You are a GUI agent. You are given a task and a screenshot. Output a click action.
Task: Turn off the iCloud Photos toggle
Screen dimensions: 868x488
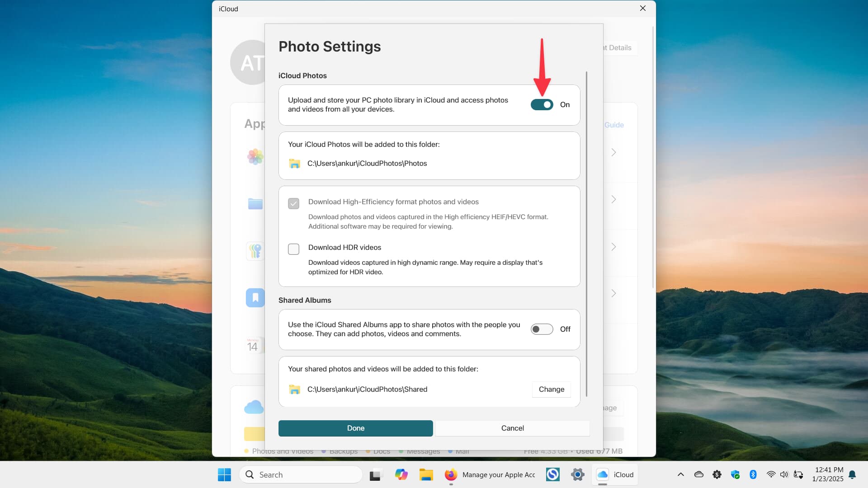click(x=542, y=104)
